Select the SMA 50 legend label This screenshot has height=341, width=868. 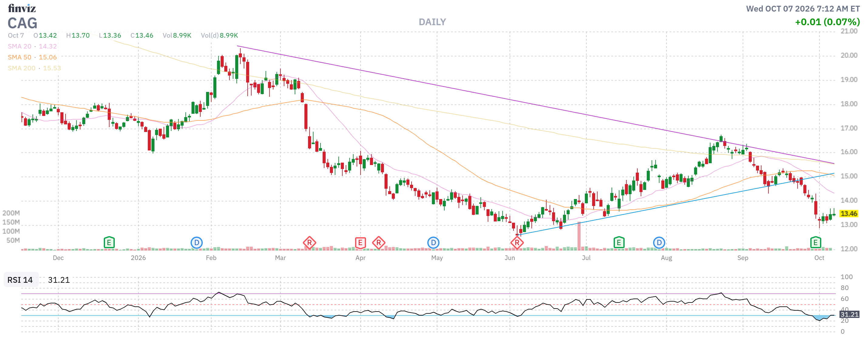coord(19,57)
